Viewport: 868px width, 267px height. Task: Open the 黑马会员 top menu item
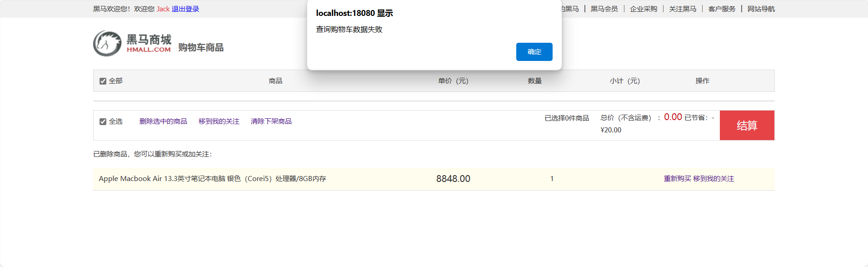click(604, 9)
